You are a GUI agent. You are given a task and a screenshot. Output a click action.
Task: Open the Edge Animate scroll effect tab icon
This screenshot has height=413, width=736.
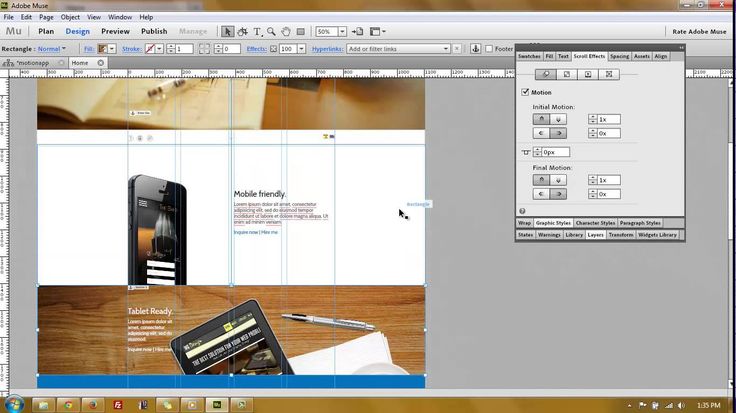click(x=609, y=74)
